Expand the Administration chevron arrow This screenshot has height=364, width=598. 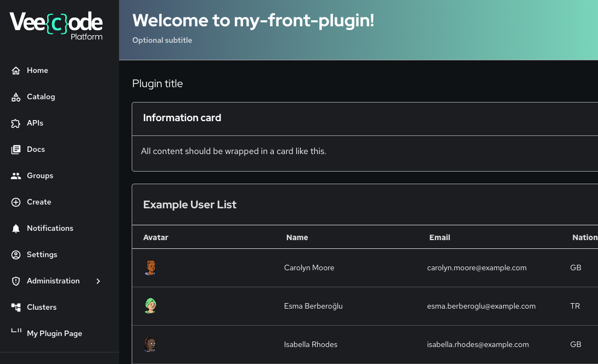(x=99, y=281)
